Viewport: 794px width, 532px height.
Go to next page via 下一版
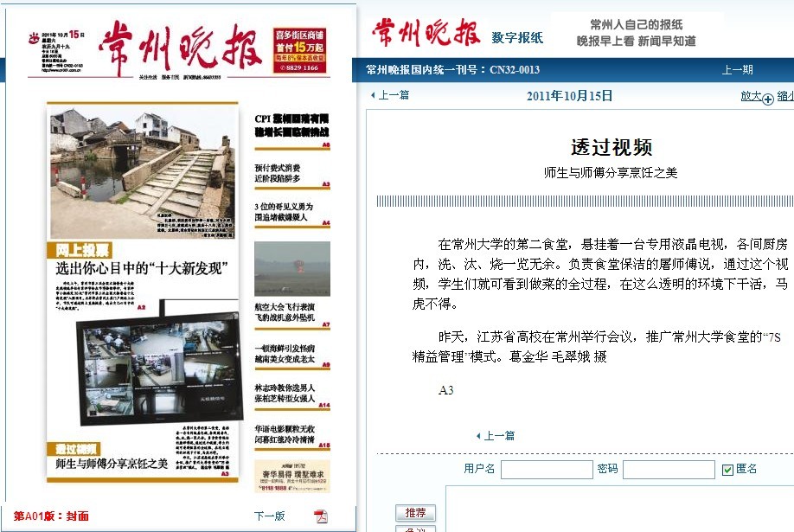click(x=269, y=516)
